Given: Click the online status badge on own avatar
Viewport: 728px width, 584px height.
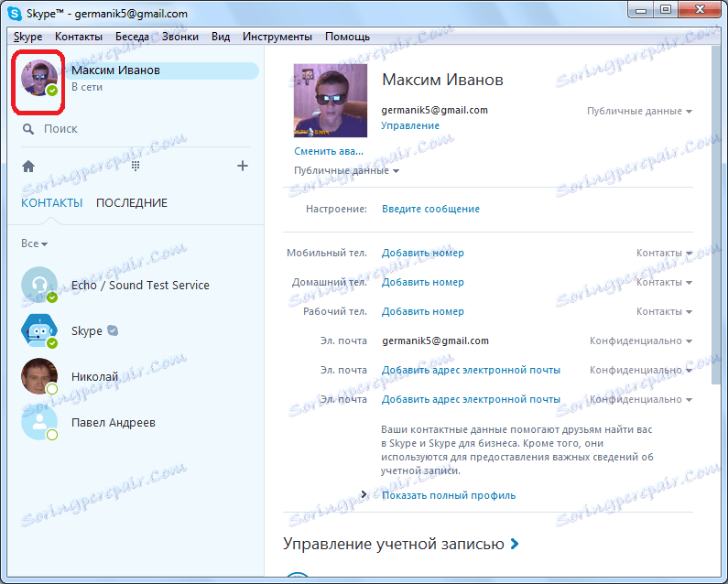Looking at the screenshot, I should 52,90.
